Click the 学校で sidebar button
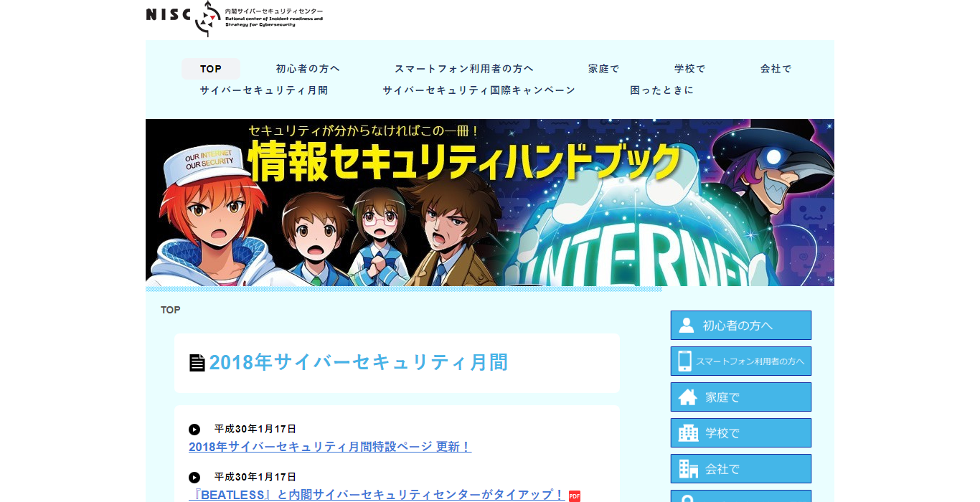The height and width of the screenshot is (502, 980). point(741,433)
